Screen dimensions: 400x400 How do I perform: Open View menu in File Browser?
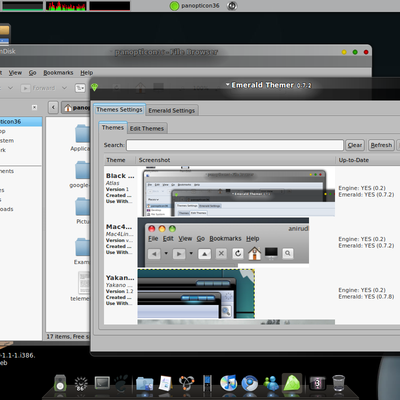pyautogui.click(x=15, y=73)
